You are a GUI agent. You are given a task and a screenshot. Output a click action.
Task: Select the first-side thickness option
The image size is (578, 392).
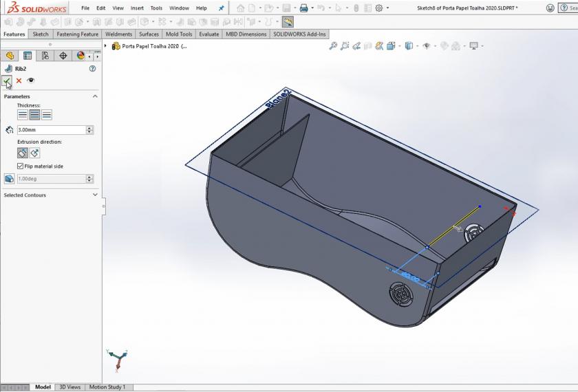[x=23, y=115]
